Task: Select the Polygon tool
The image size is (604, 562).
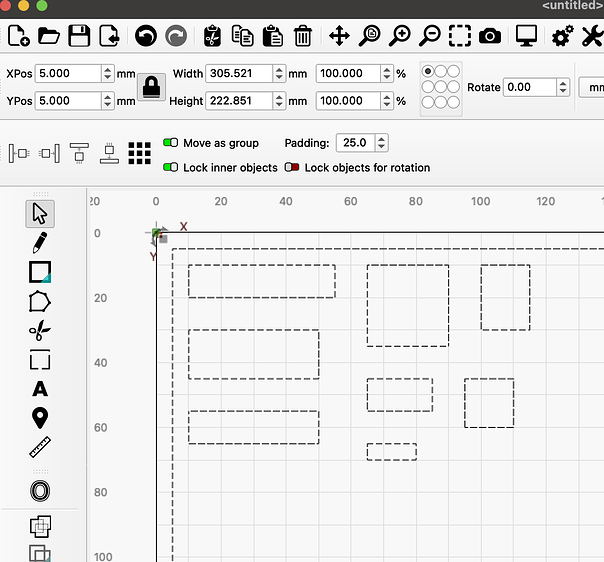Action: coord(40,301)
